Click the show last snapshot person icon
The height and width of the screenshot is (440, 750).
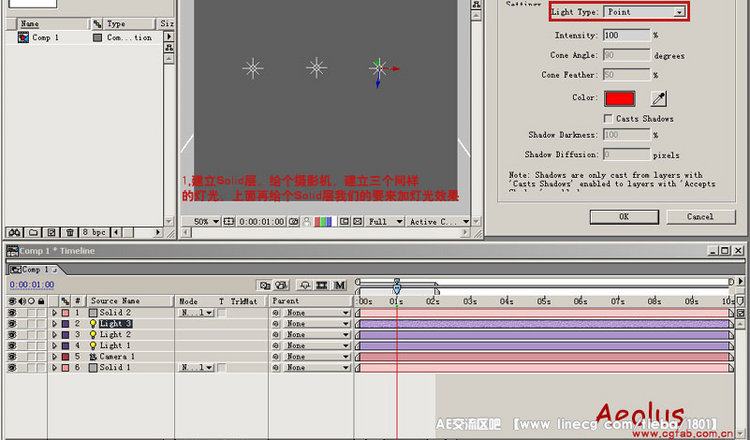[x=307, y=221]
